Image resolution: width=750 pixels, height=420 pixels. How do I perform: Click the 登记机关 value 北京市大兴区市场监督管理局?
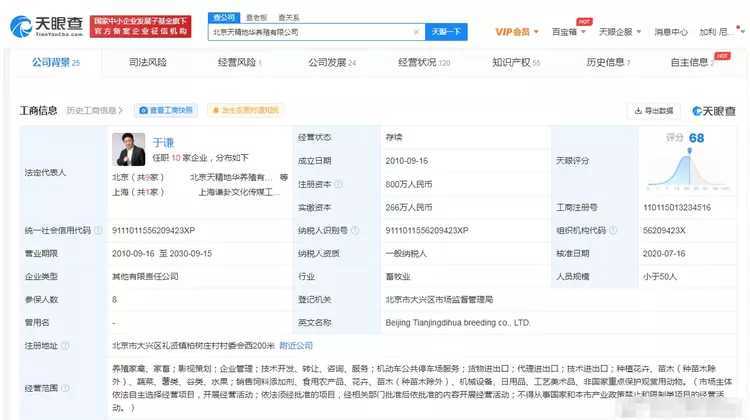pos(439,300)
